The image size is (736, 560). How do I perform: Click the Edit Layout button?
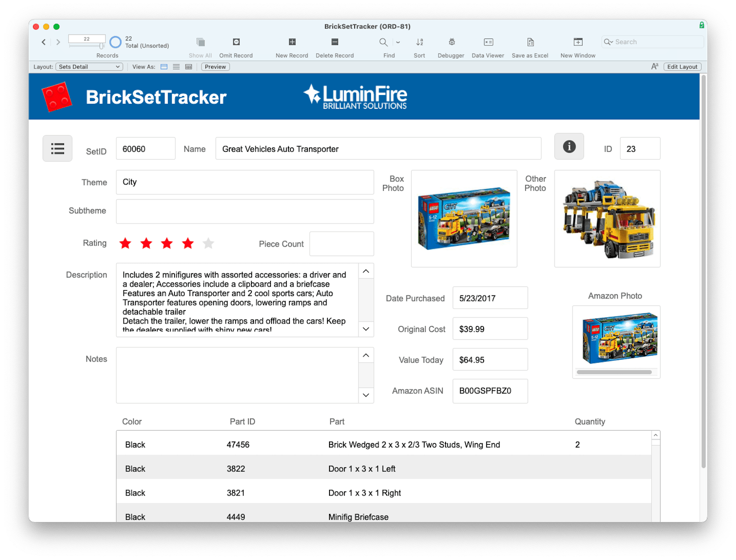(x=682, y=66)
